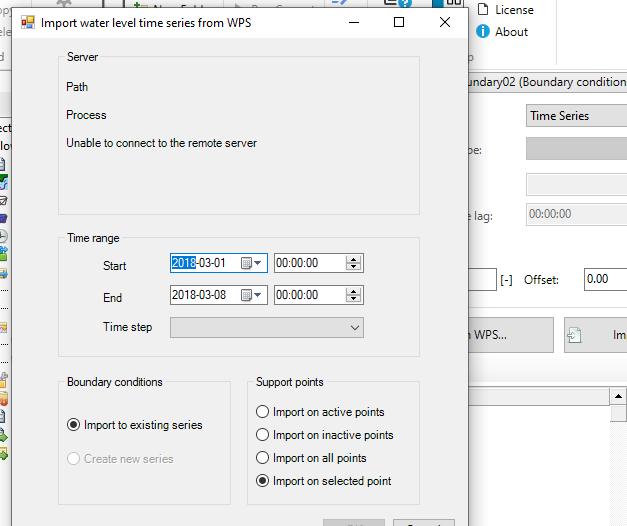Choose Import on selected point

[263, 481]
